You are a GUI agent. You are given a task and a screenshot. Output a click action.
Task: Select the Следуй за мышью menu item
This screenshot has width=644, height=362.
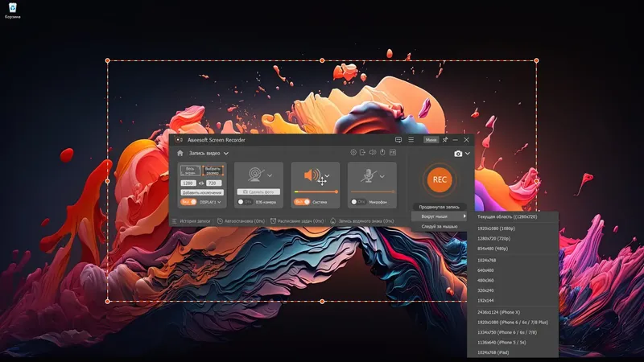point(439,227)
